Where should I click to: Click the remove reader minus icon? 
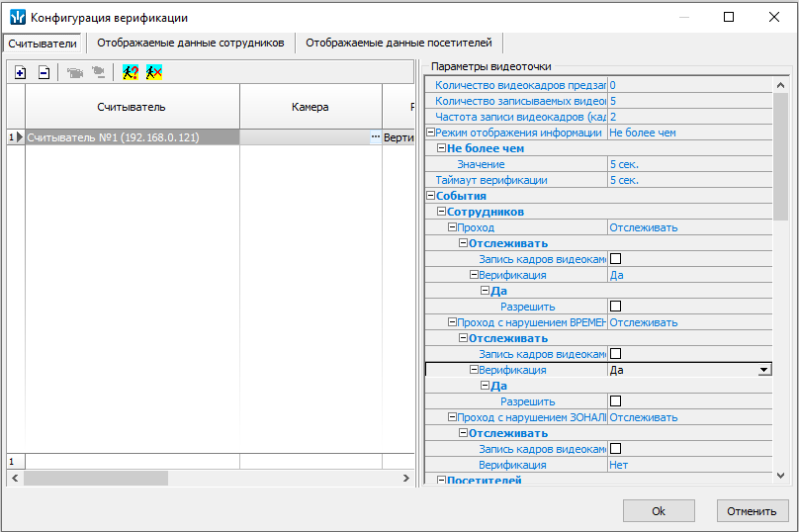(44, 72)
